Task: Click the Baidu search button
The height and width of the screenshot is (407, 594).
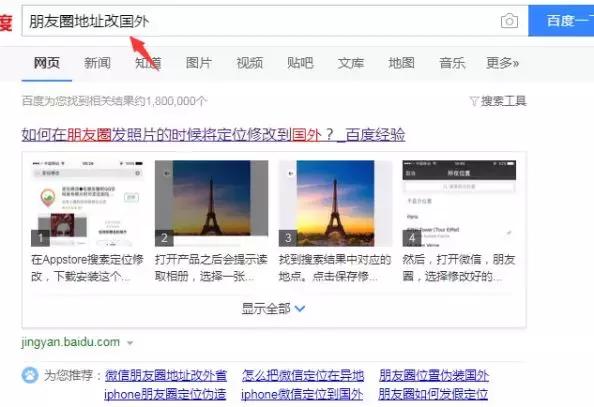Action: click(x=561, y=21)
